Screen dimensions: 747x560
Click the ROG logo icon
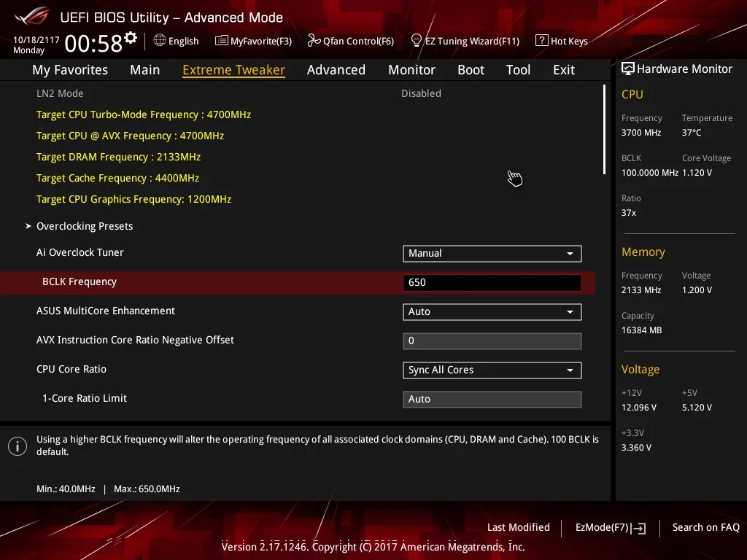click(32, 17)
